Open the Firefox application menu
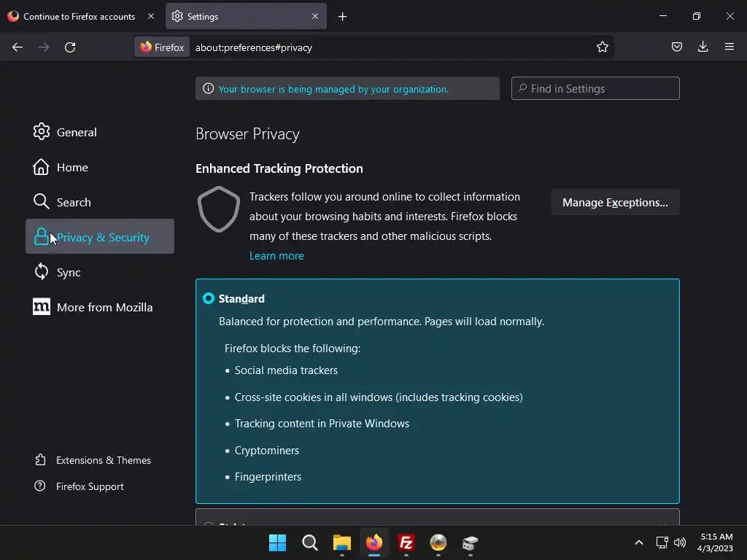The width and height of the screenshot is (747, 560). coord(729,47)
